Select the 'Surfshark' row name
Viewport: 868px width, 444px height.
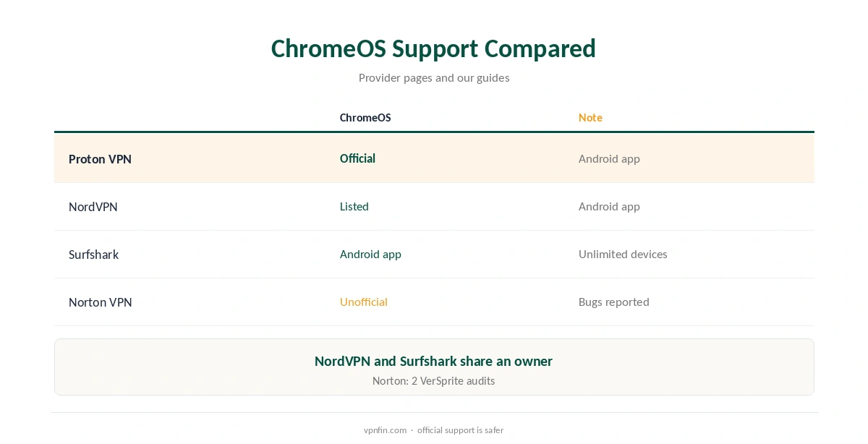94,255
